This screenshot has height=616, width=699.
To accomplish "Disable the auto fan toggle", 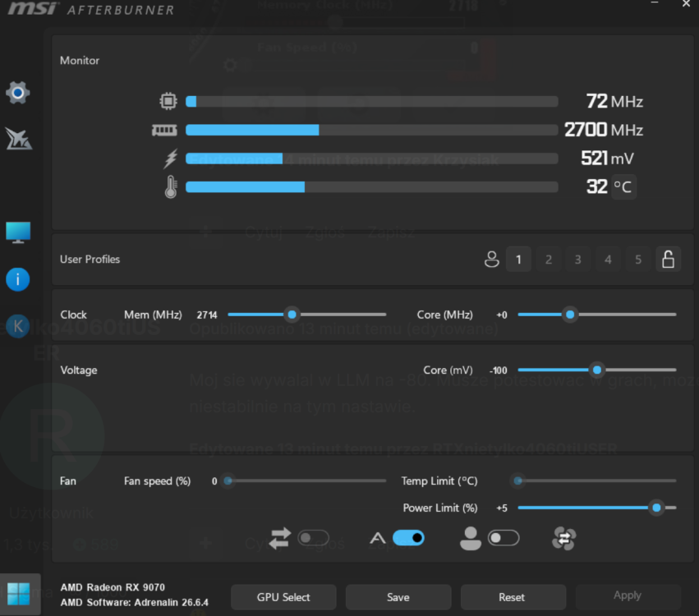I will pos(408,538).
